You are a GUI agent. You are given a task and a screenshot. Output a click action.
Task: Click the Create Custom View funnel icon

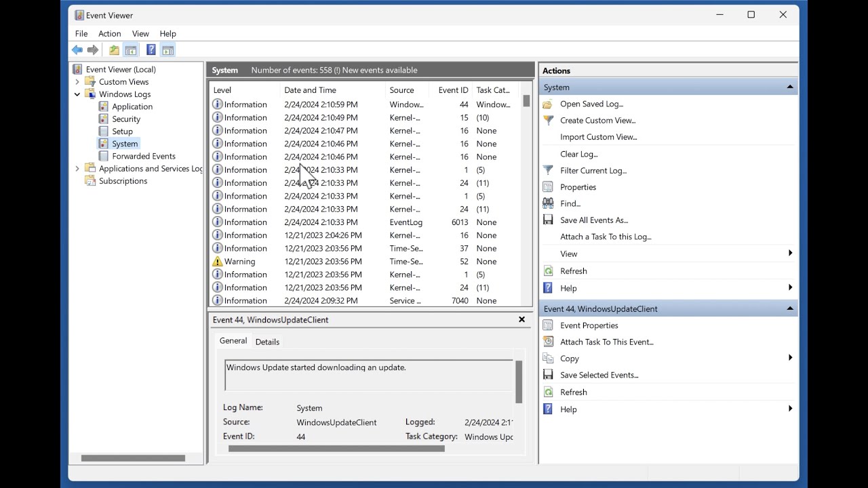(548, 121)
